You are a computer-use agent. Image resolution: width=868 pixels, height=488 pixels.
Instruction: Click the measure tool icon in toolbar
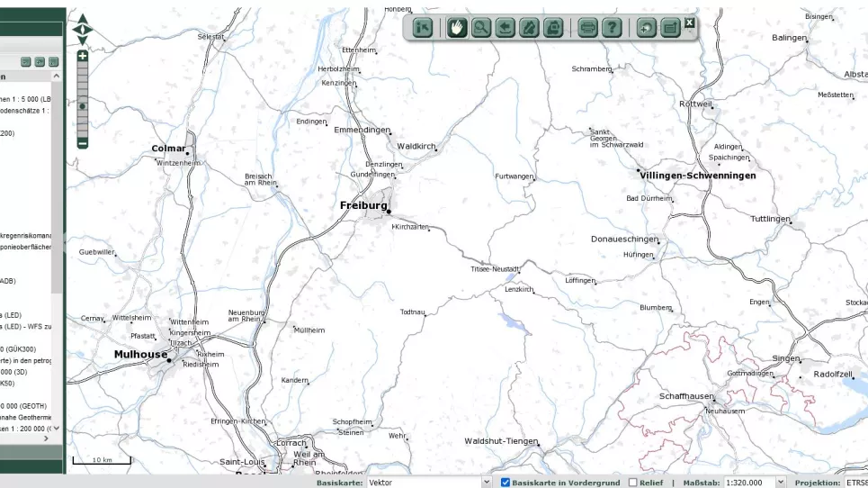pyautogui.click(x=529, y=27)
